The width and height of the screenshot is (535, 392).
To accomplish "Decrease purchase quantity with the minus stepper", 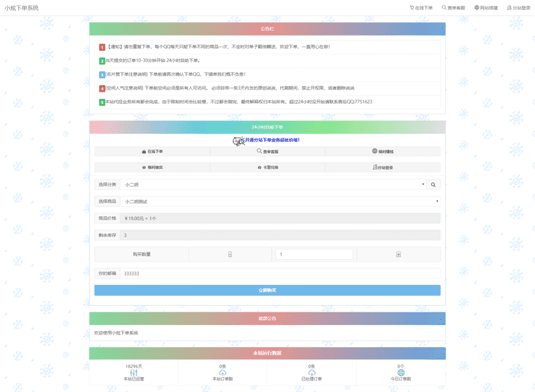I will click(230, 254).
